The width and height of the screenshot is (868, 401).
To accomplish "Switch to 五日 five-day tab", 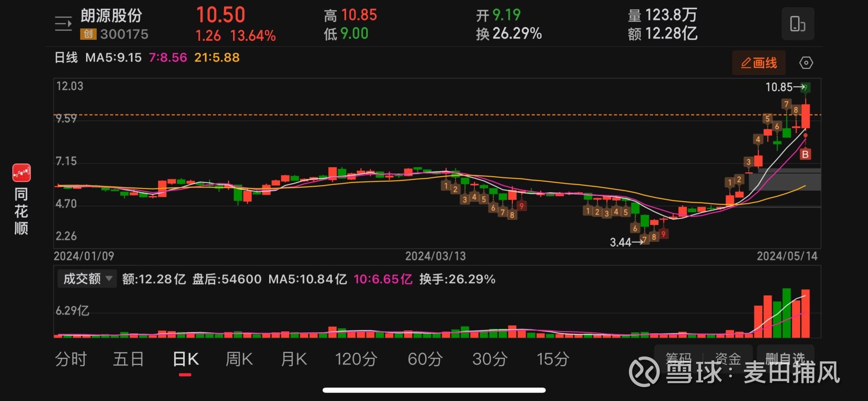I will coord(128,359).
